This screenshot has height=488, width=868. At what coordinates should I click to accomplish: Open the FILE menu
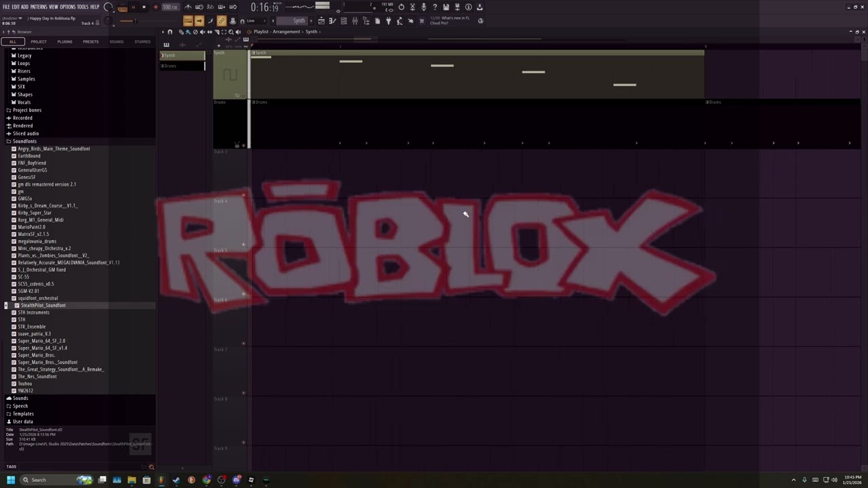[x=7, y=7]
